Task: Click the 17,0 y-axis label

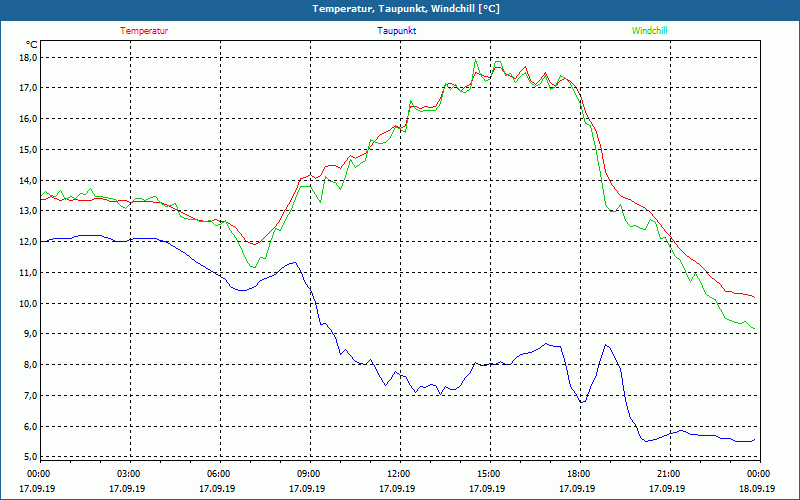Action: point(29,88)
